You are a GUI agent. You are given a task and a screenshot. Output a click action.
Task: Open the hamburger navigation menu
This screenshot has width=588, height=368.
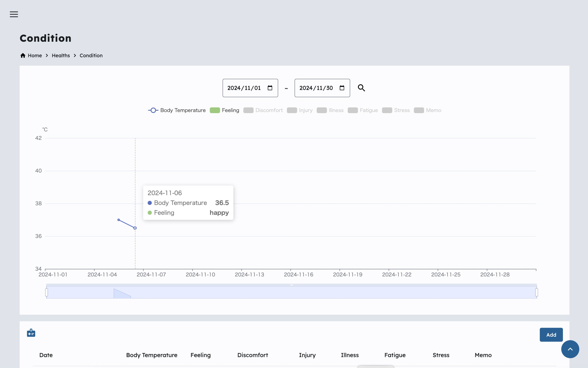click(14, 14)
